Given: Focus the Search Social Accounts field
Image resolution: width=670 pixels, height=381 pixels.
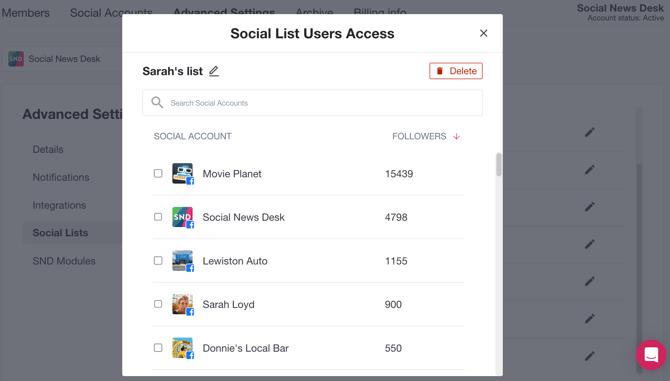Looking at the screenshot, I should [312, 103].
